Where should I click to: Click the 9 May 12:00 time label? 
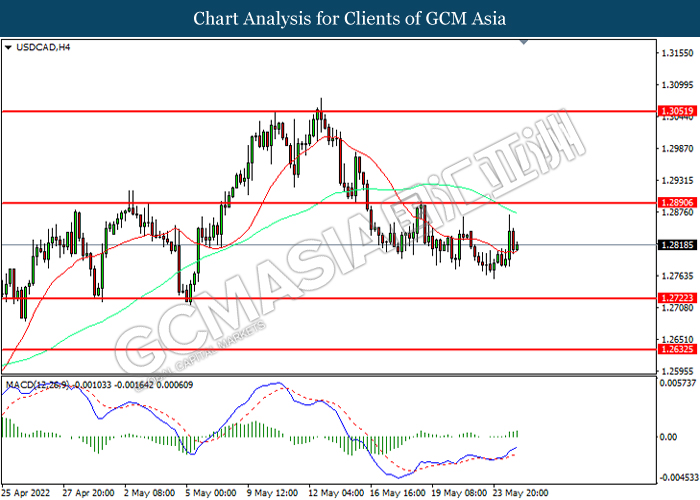(x=273, y=493)
